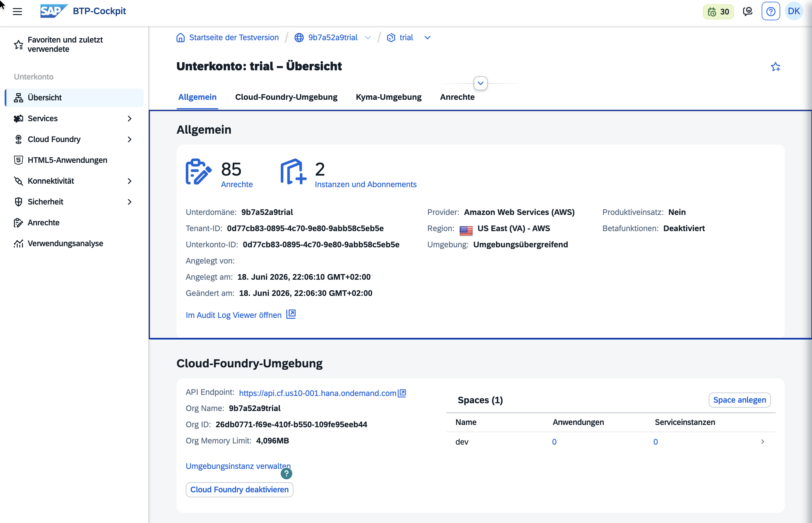Click the external link icon beside API Endpoint
The height and width of the screenshot is (523, 812).
point(402,393)
